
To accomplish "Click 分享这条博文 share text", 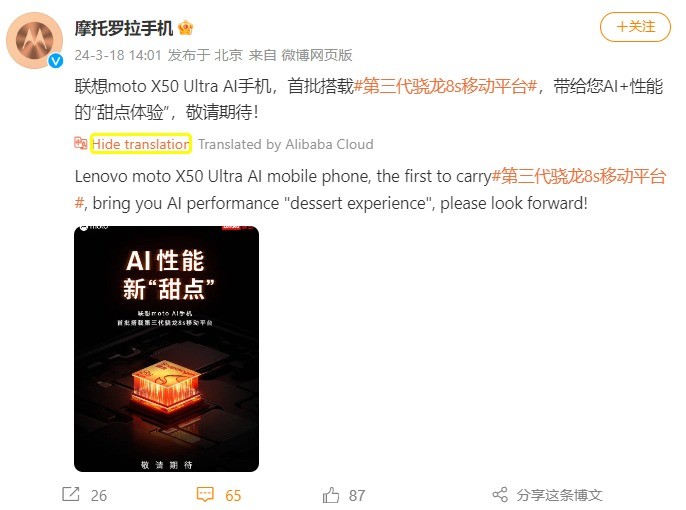I will (559, 495).
